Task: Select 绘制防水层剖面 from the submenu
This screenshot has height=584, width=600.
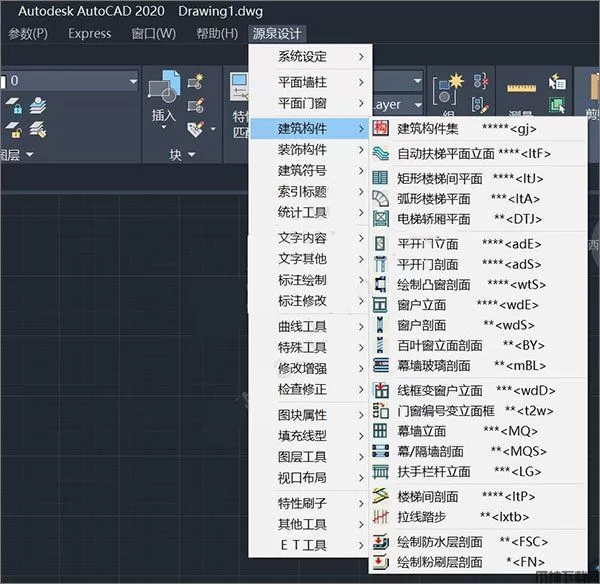Action: coord(440,541)
